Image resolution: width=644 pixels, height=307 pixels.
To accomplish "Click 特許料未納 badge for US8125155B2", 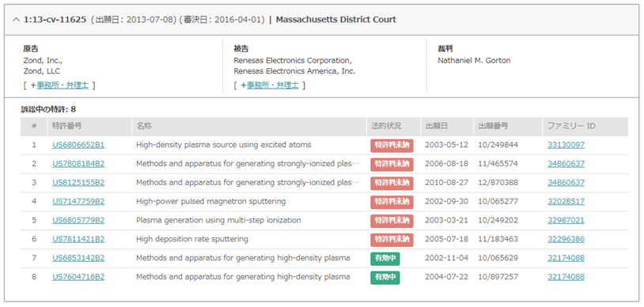I will (x=392, y=184).
